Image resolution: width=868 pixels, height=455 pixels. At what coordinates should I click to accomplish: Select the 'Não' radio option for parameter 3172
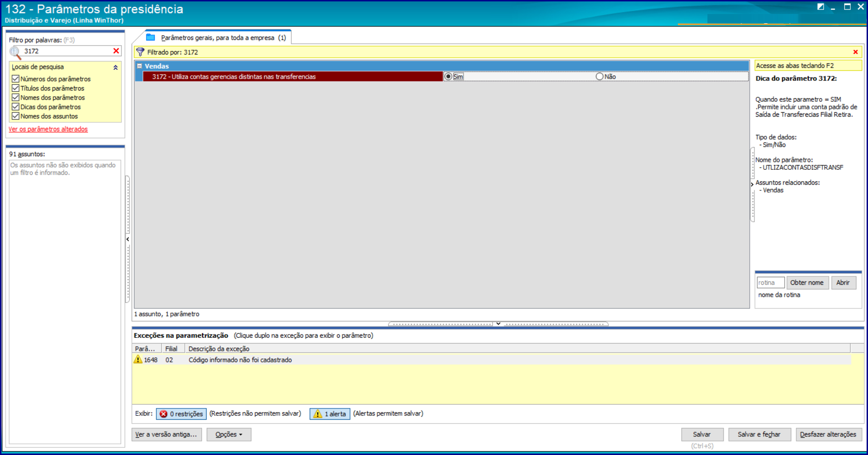pyautogui.click(x=599, y=76)
